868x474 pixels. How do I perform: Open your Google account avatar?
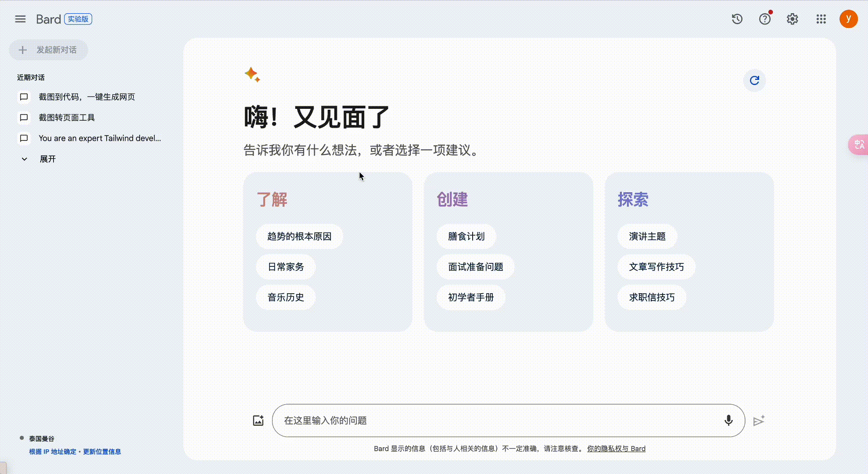pos(849,19)
